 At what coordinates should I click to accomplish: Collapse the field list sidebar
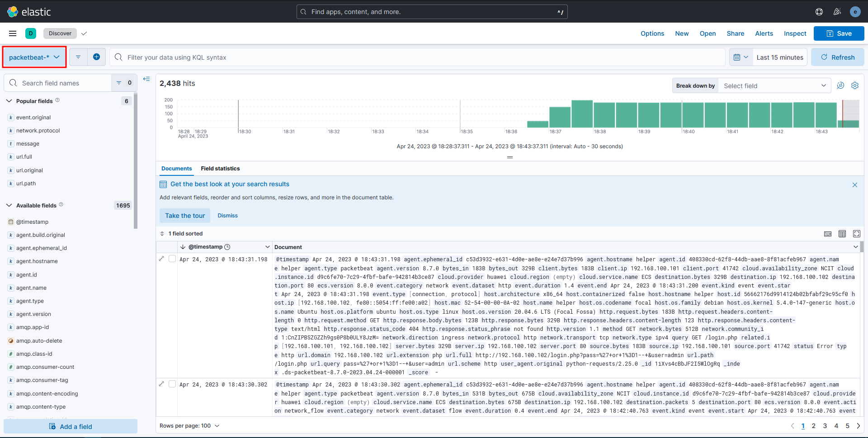tap(146, 79)
